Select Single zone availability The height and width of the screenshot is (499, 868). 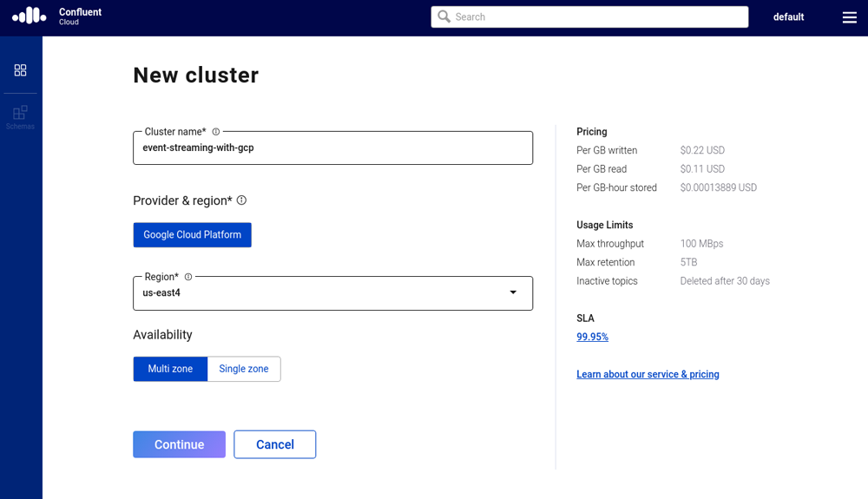[x=244, y=369]
